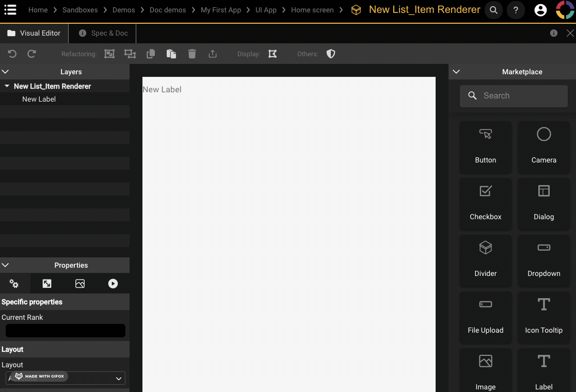Open the image properties tab
The height and width of the screenshot is (392, 576).
(x=79, y=284)
